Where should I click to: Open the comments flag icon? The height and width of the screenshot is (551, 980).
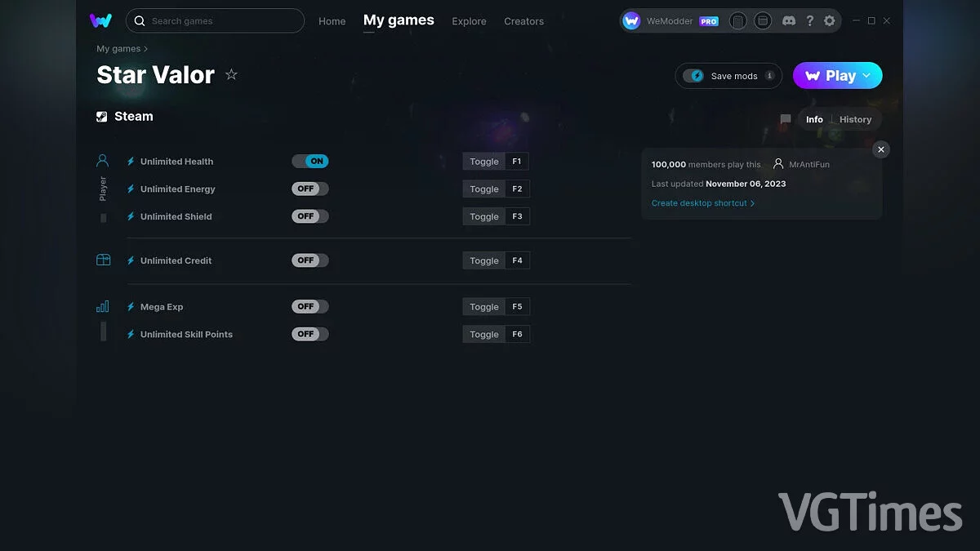[786, 119]
